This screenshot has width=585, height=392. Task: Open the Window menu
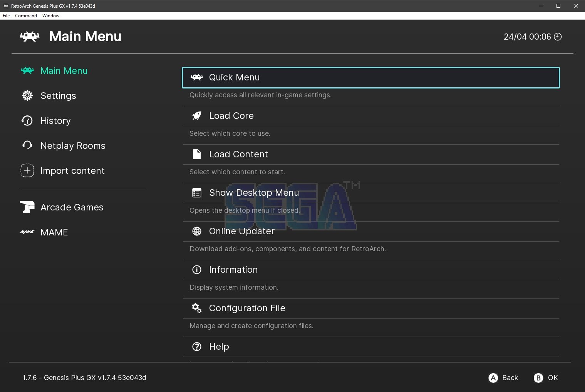pos(51,16)
